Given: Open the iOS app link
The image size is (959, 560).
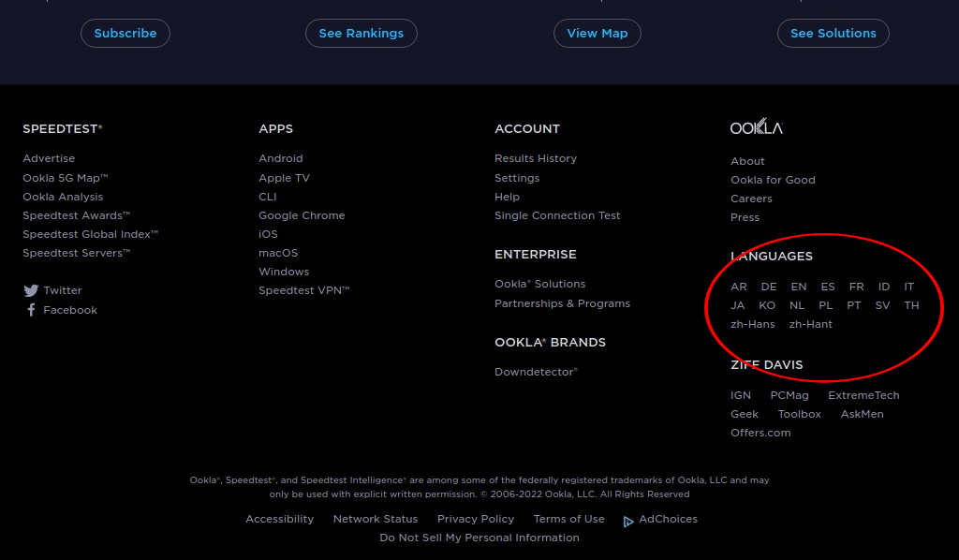Looking at the screenshot, I should click(268, 234).
